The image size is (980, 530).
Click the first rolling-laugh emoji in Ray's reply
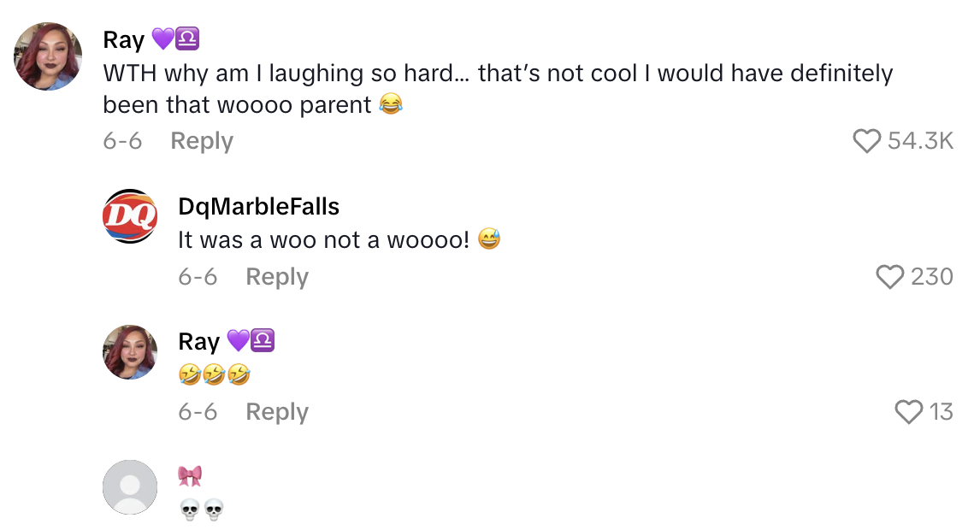click(x=188, y=373)
